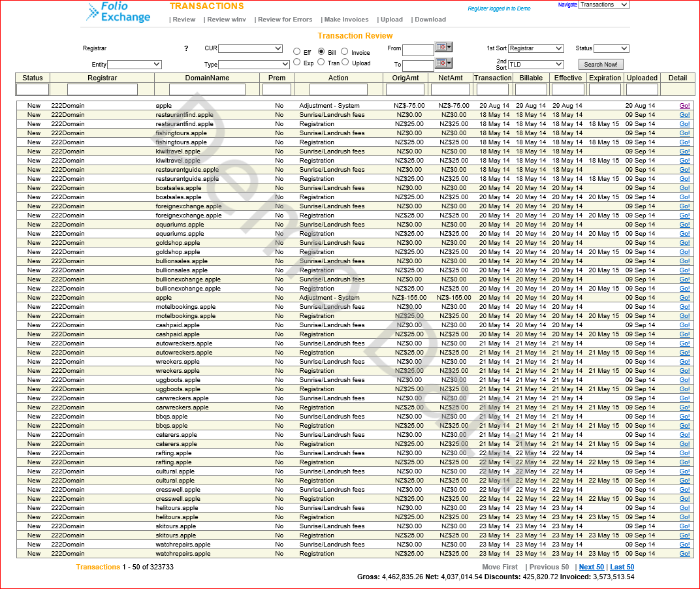Open Go! detail for apple NZ$-75.00 adjustment

[x=684, y=106]
